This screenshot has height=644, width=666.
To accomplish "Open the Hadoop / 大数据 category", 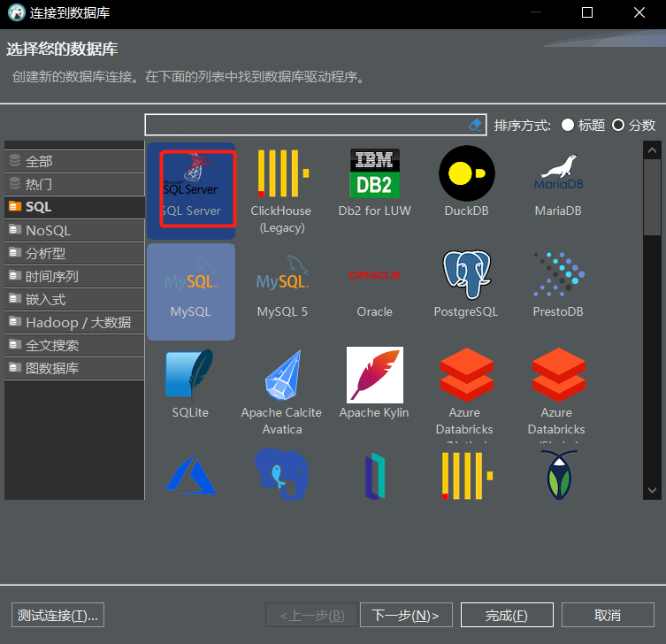I will pyautogui.click(x=74, y=322).
